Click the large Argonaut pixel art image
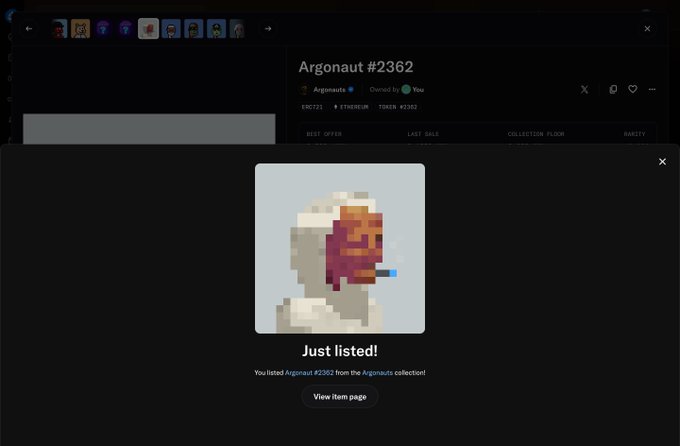 point(340,248)
